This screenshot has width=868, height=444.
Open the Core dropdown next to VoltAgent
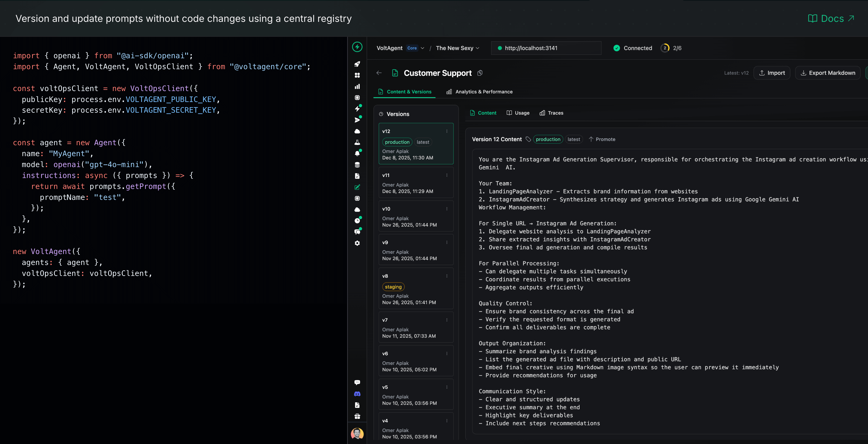point(415,48)
